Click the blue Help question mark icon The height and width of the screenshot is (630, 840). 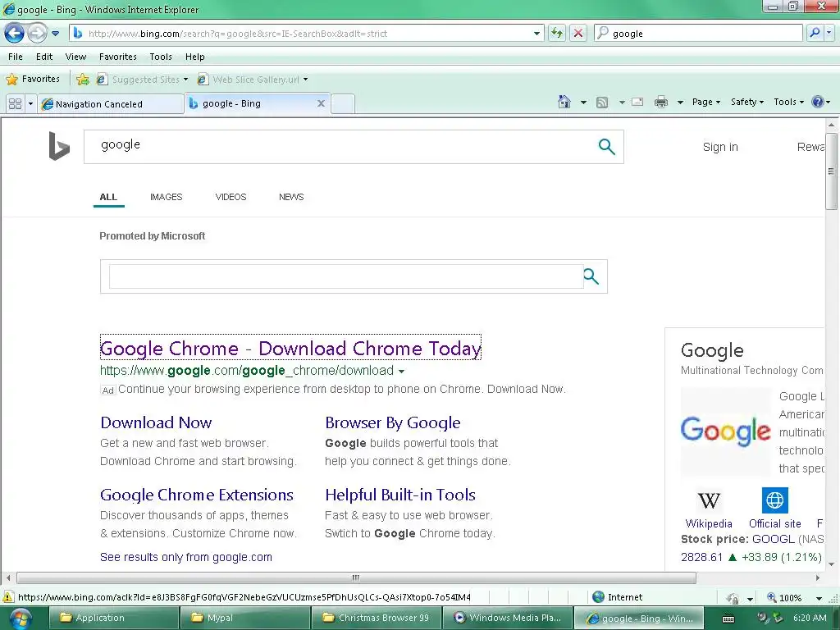[x=818, y=102]
